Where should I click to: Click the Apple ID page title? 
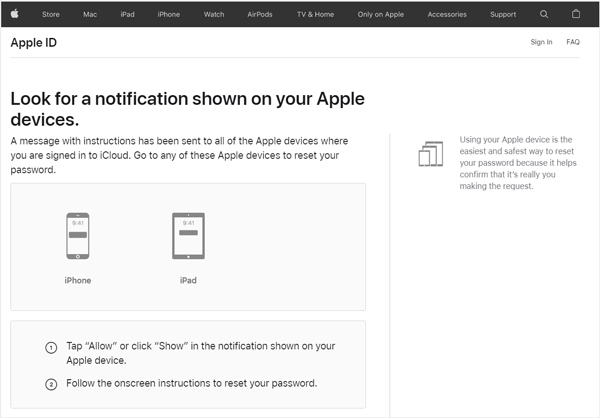(34, 42)
